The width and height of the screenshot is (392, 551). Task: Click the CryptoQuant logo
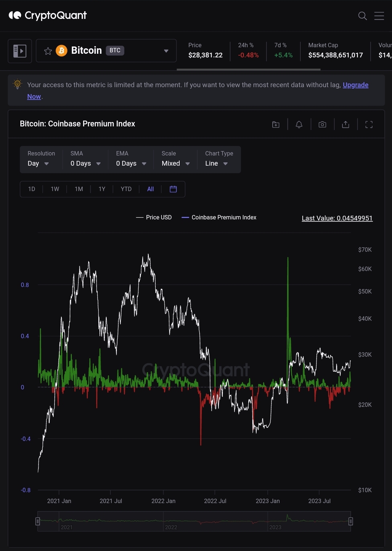[x=48, y=15]
